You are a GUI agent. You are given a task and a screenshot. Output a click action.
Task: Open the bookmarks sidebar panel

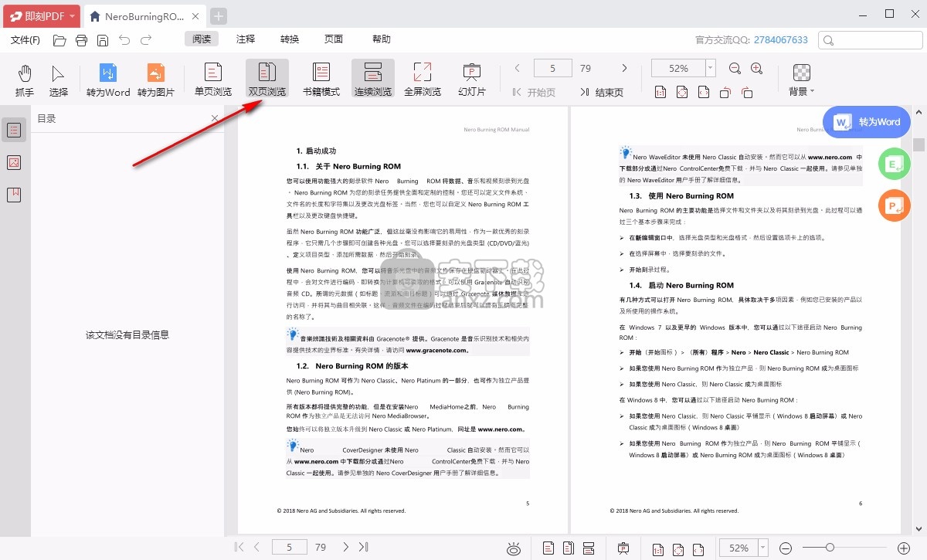tap(14, 195)
